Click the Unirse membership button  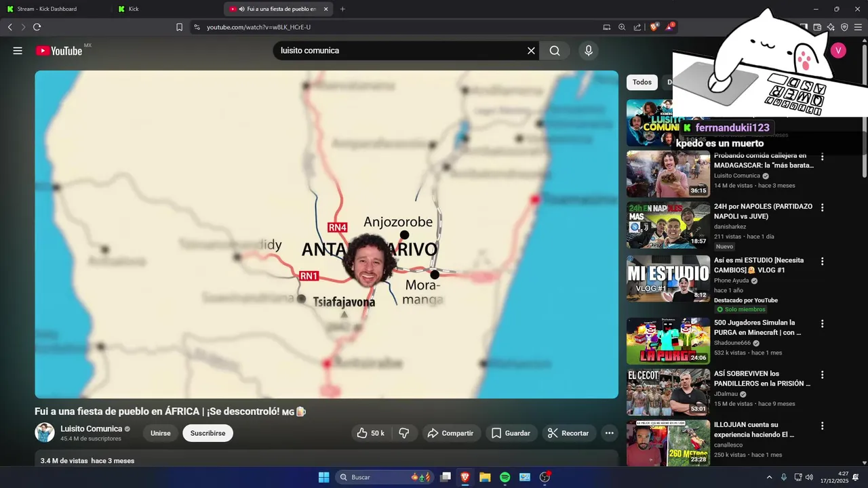(161, 433)
